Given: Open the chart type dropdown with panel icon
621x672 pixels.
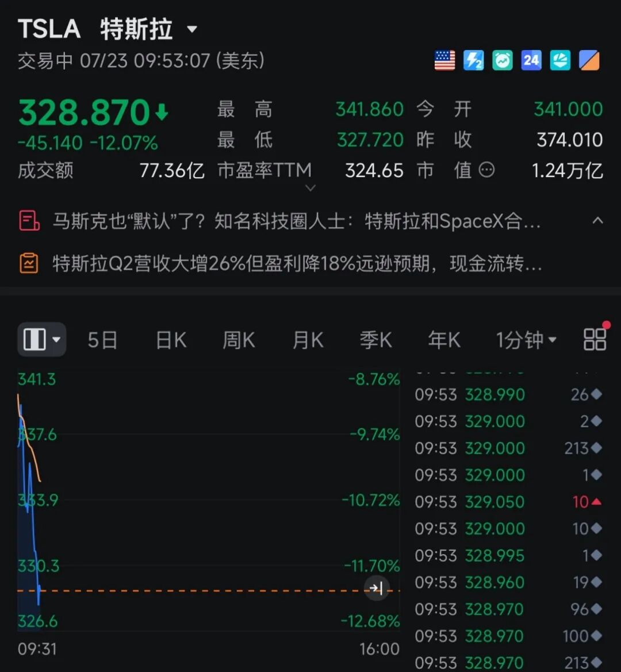Looking at the screenshot, I should click(x=41, y=340).
